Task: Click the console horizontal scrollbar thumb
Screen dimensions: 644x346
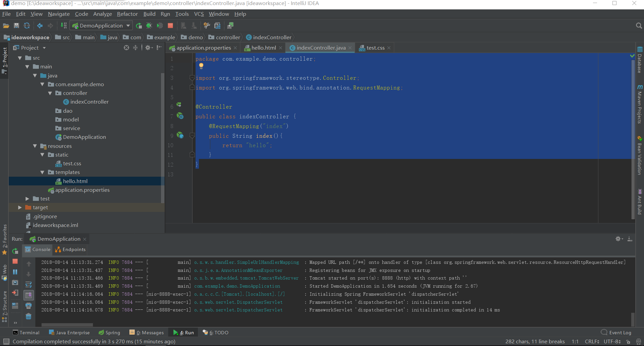Action: [x=67, y=325]
